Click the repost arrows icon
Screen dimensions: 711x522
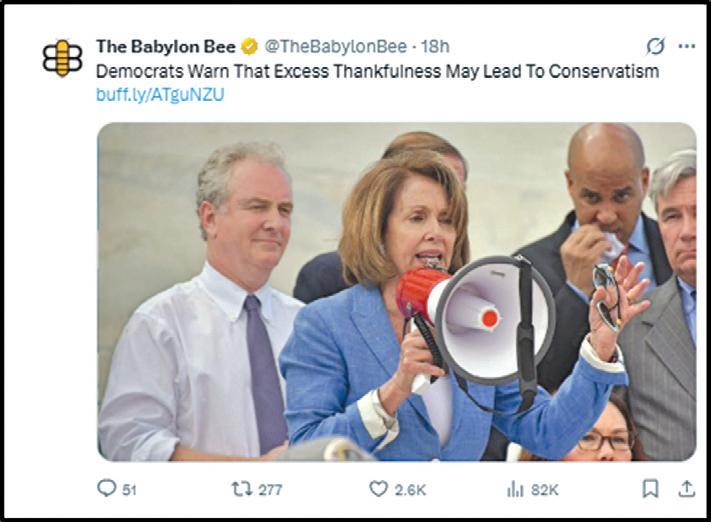pos(242,489)
